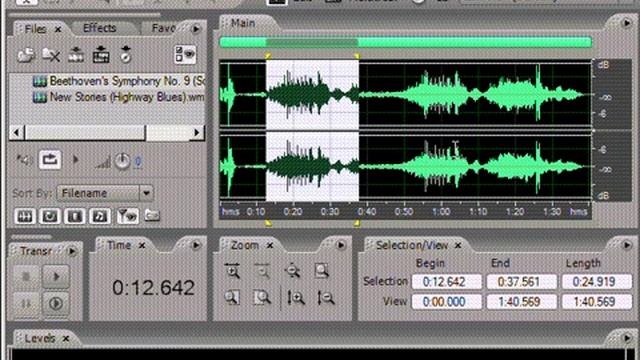
Task: Click the left arrow of file list scrollbar
Action: tap(17, 132)
